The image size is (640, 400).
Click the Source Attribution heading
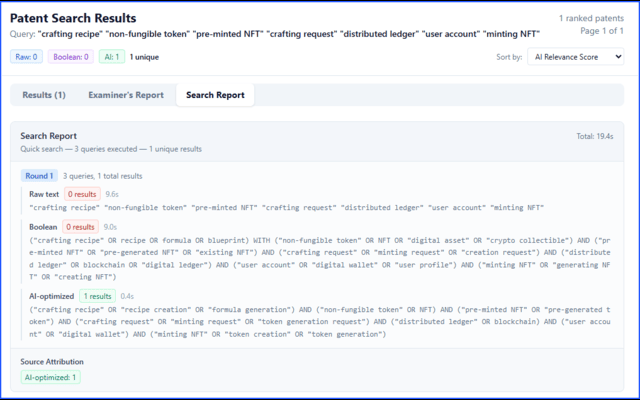coord(52,362)
